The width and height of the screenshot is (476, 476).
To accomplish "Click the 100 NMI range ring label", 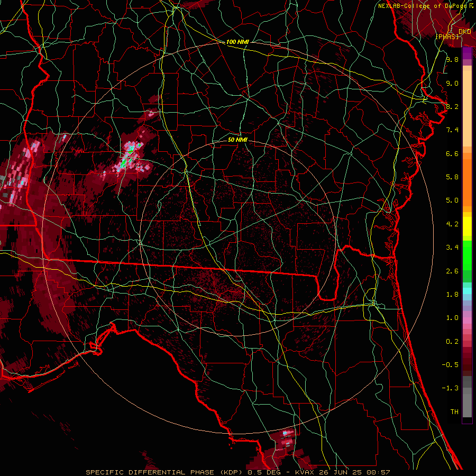I will [x=237, y=42].
